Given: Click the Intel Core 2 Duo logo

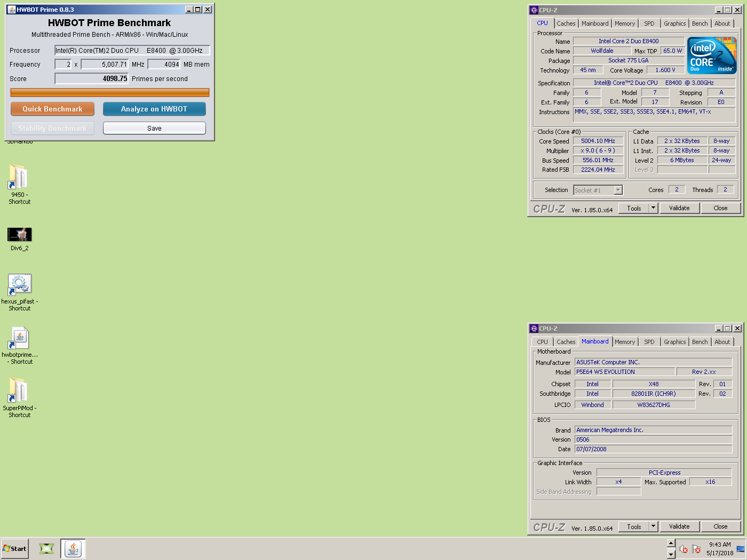Looking at the screenshot, I should [x=712, y=55].
